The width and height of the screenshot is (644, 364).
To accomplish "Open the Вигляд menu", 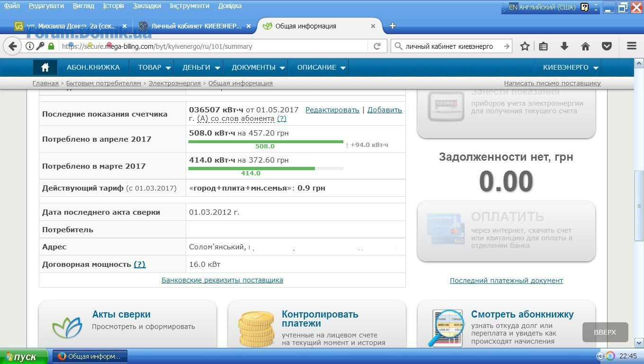I will (83, 6).
